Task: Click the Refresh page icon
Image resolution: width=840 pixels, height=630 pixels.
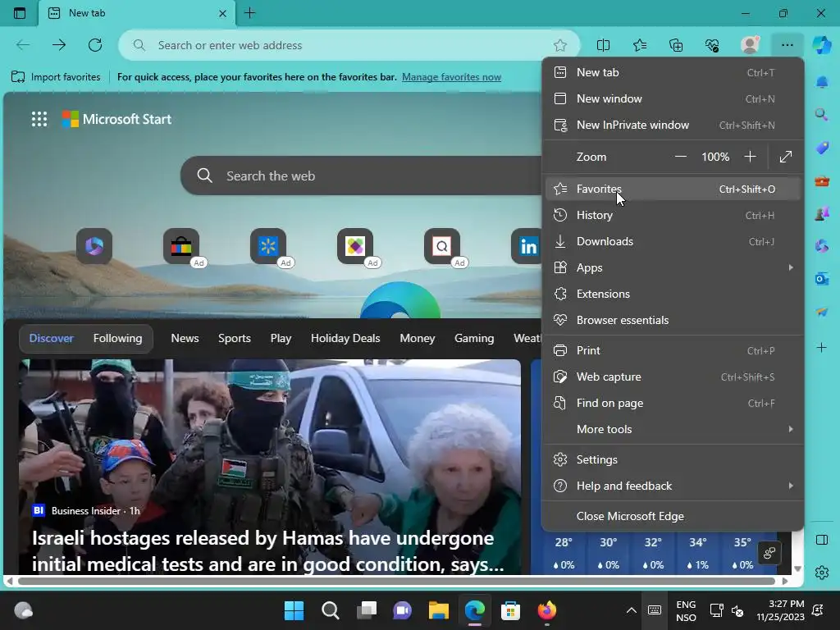Action: click(x=95, y=45)
